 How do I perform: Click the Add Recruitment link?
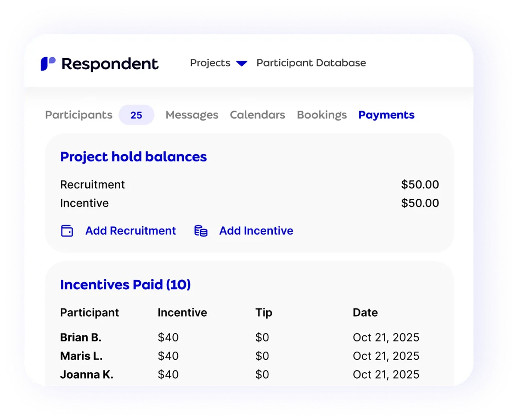coord(130,231)
